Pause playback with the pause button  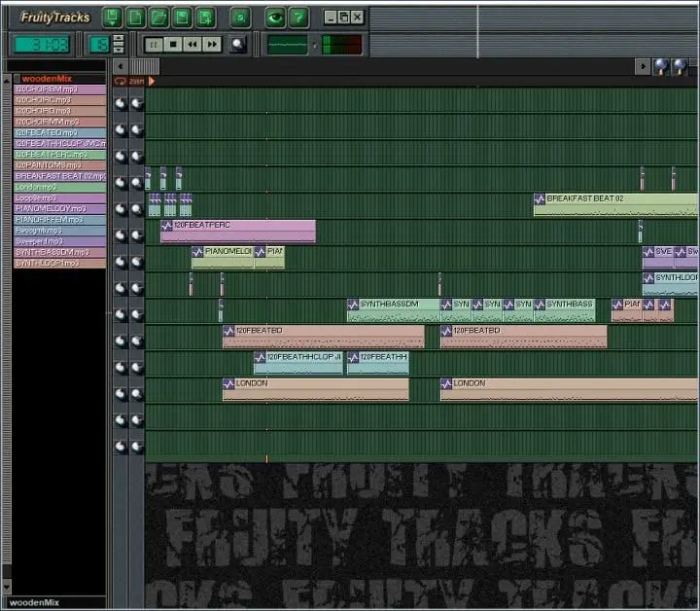pyautogui.click(x=154, y=44)
